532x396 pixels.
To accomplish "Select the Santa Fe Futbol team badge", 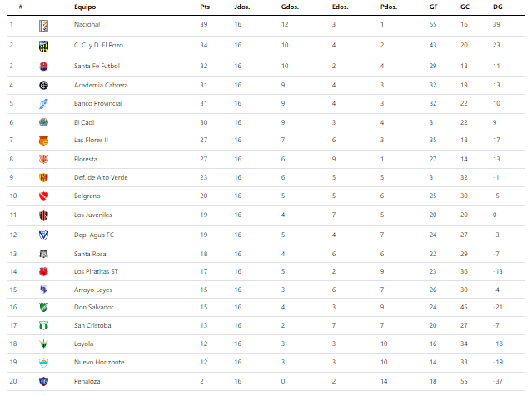I will point(43,66).
